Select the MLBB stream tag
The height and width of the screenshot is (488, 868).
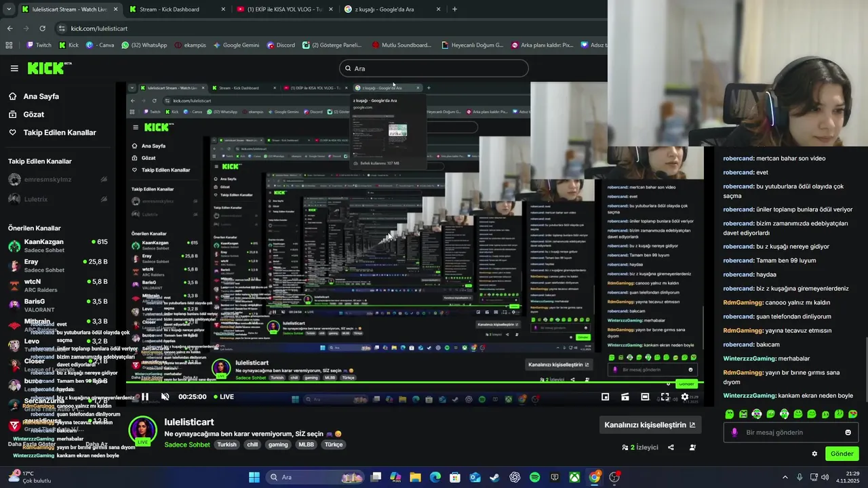(306, 445)
